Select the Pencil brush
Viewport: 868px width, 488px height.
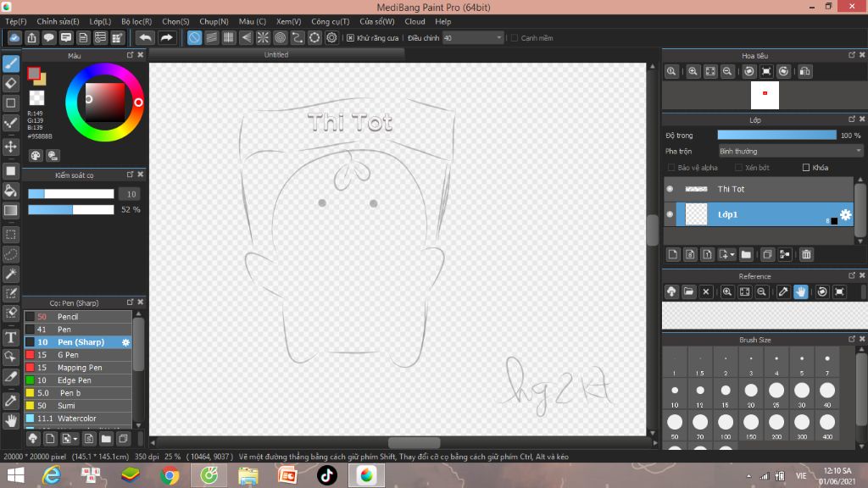(x=78, y=317)
